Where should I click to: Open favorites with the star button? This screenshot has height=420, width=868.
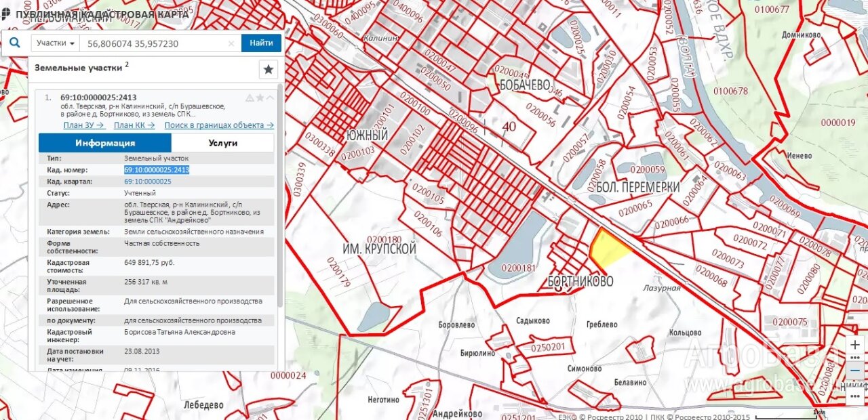[268, 69]
